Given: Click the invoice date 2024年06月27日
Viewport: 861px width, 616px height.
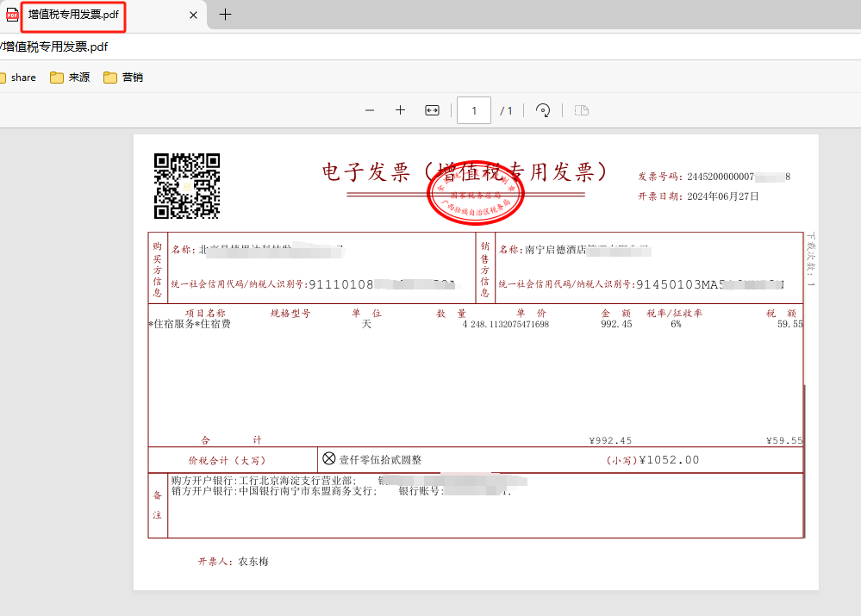Looking at the screenshot, I should click(722, 196).
